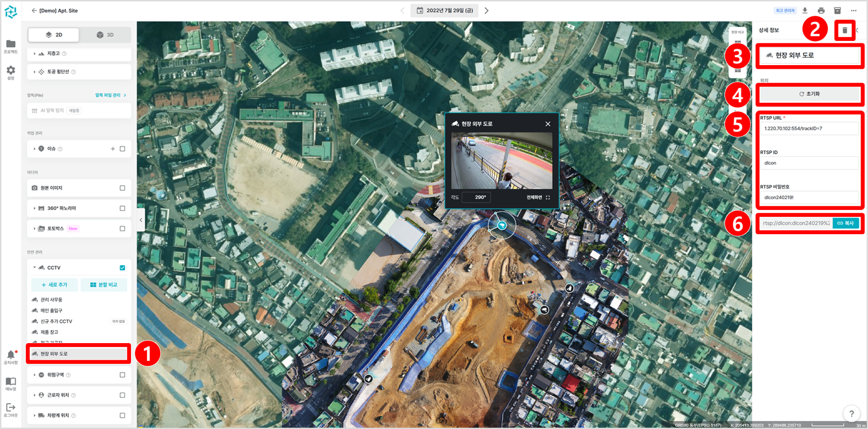Open the archive box icon
Screen dimensions: 868x429
837,10
